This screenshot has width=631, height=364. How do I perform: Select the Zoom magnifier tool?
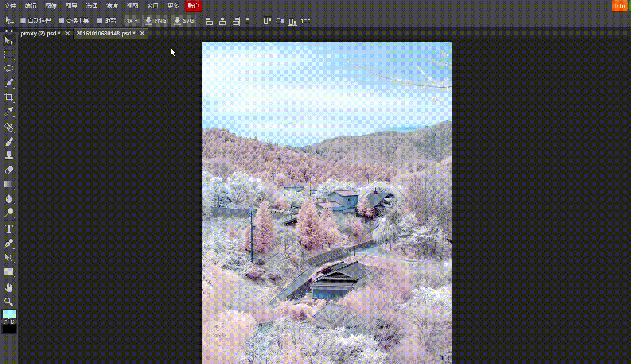[x=9, y=302]
